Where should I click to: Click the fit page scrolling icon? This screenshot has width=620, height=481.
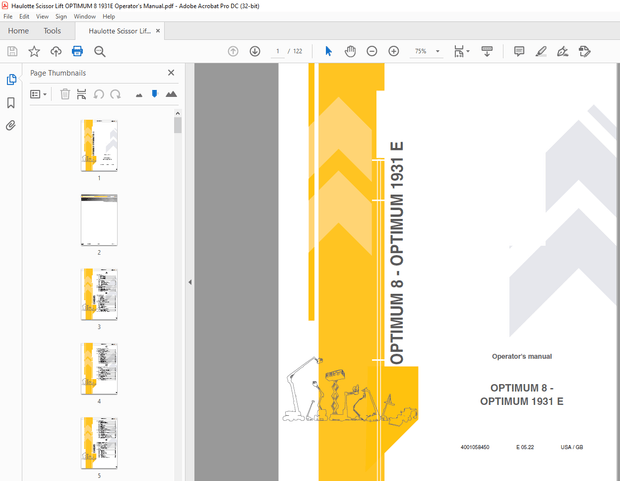(459, 51)
